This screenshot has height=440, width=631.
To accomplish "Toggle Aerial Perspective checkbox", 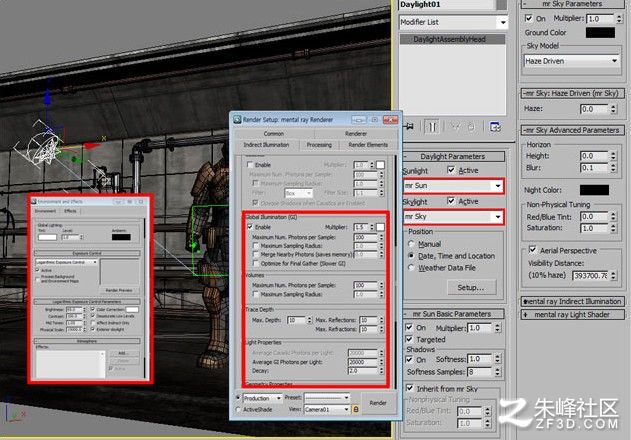I will (x=532, y=250).
